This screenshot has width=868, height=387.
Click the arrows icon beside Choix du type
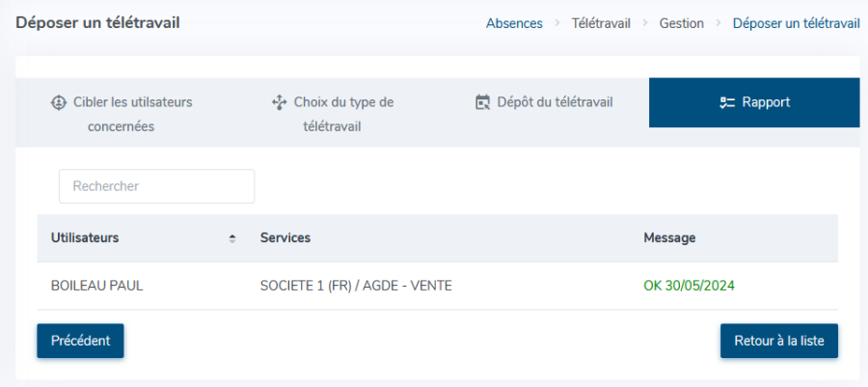pyautogui.click(x=279, y=103)
